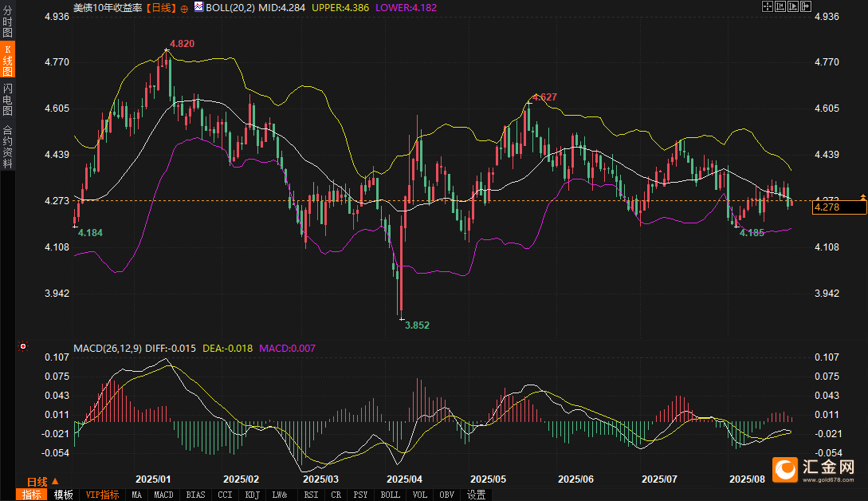Click the orange target icon after 日线 label
The width and height of the screenshot is (868, 501).
(x=184, y=9)
